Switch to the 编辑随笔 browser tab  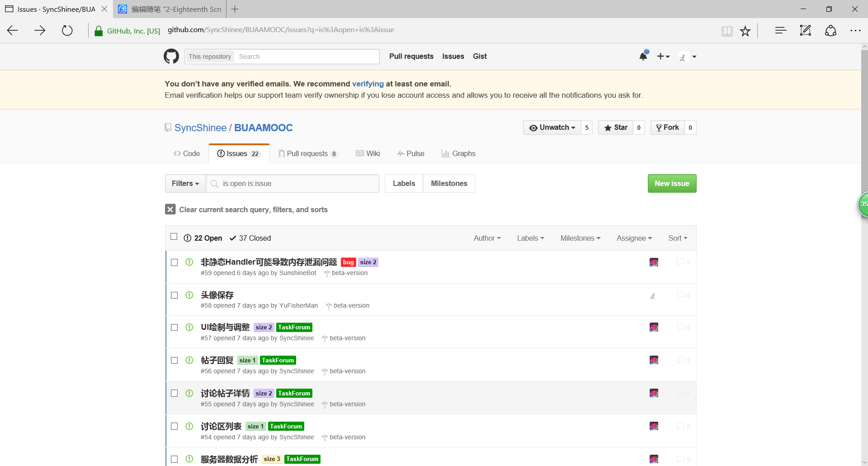[x=170, y=9]
